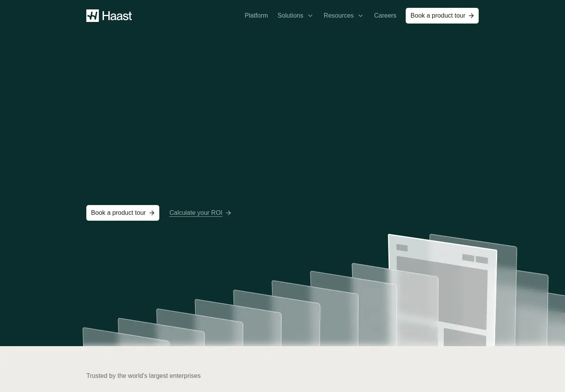The height and width of the screenshot is (392, 565).
Task: Click the Haast logo icon
Action: (93, 16)
